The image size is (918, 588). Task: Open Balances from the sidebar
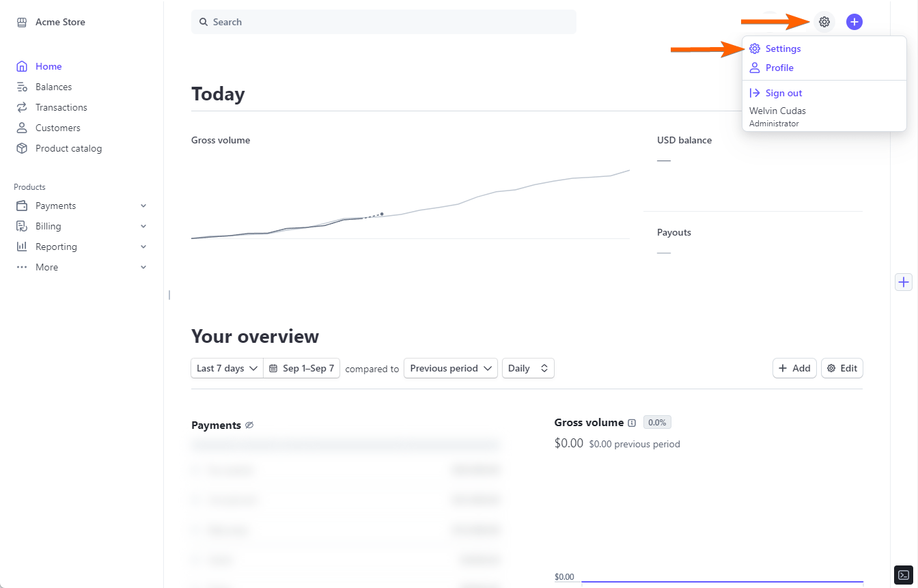tap(53, 87)
